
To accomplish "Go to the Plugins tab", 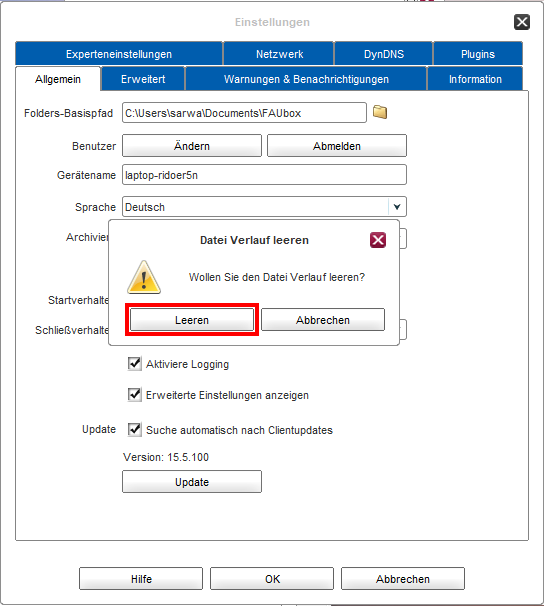I will pos(478,54).
